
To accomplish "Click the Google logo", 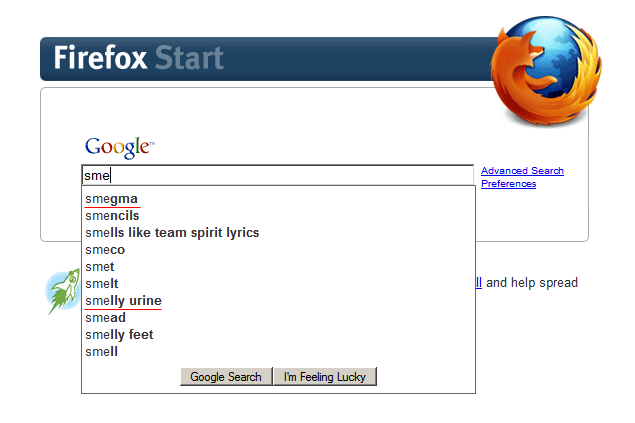I will [120, 147].
